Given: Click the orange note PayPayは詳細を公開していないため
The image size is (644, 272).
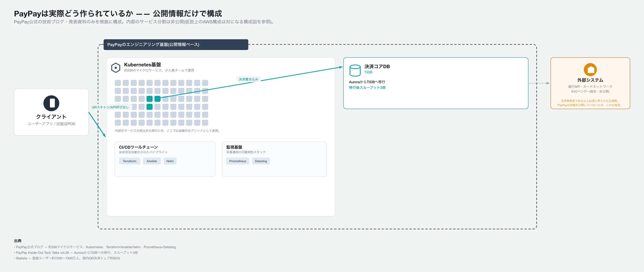Looking at the screenshot, I should (x=590, y=105).
